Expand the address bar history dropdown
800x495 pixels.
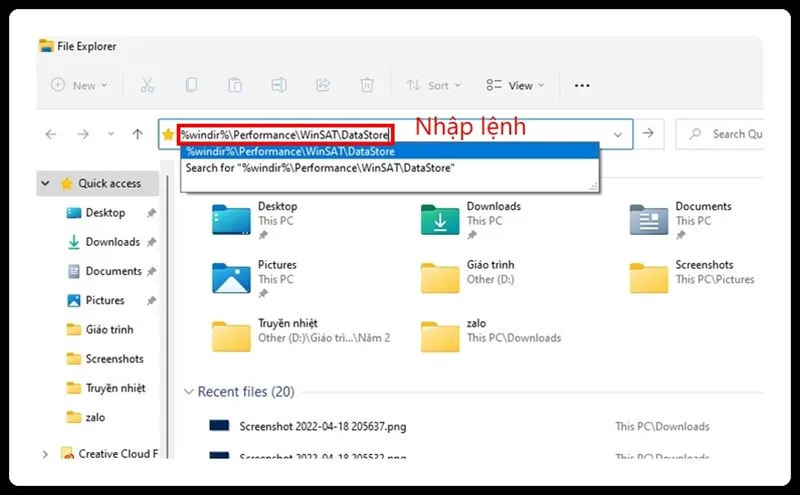[x=617, y=135]
